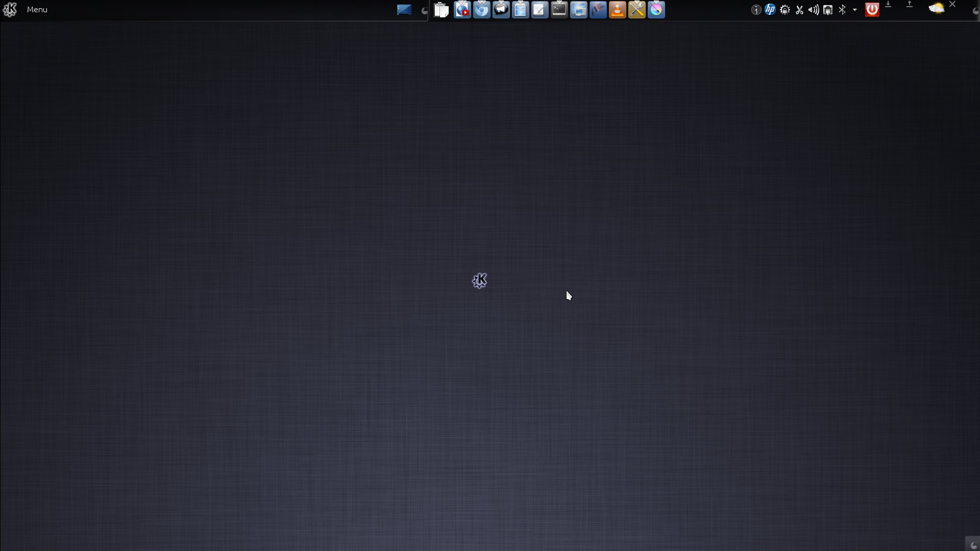Open the file cabinet file manager launcher
The width and height of the screenshot is (980, 551).
point(521,10)
